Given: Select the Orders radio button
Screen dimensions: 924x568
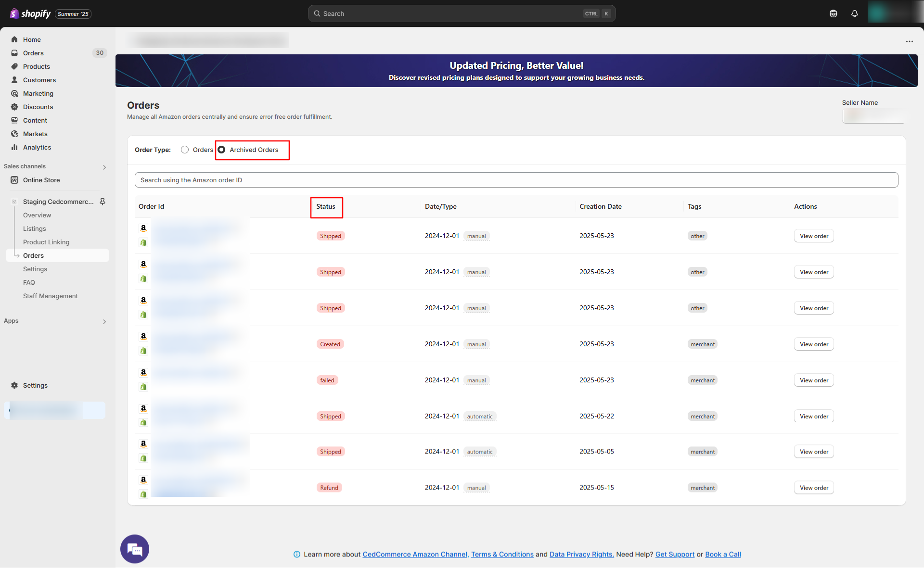Looking at the screenshot, I should 185,150.
